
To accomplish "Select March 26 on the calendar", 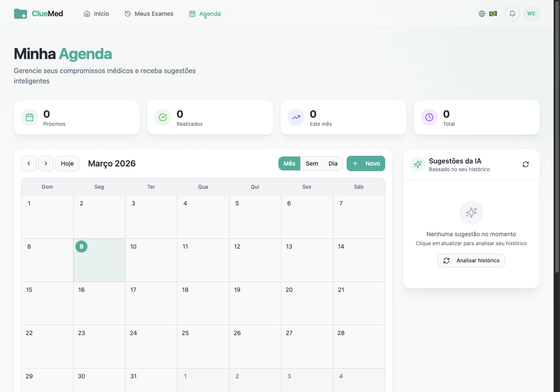I will click(255, 347).
